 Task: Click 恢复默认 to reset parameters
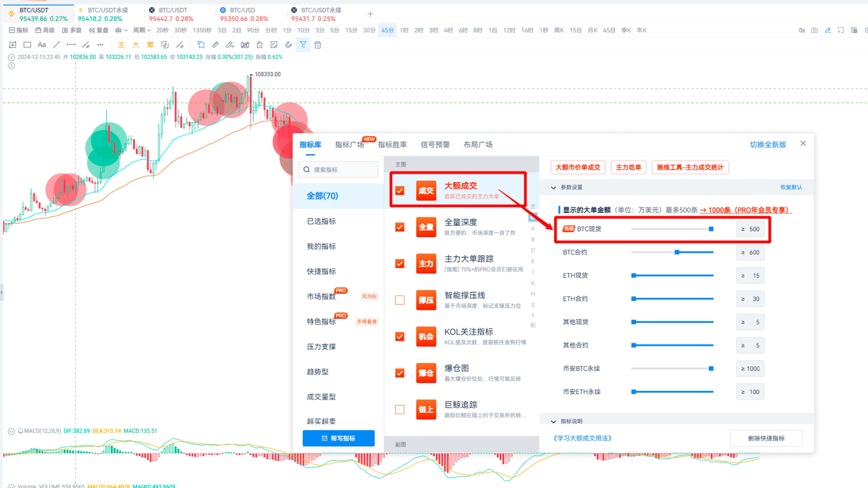(x=791, y=187)
